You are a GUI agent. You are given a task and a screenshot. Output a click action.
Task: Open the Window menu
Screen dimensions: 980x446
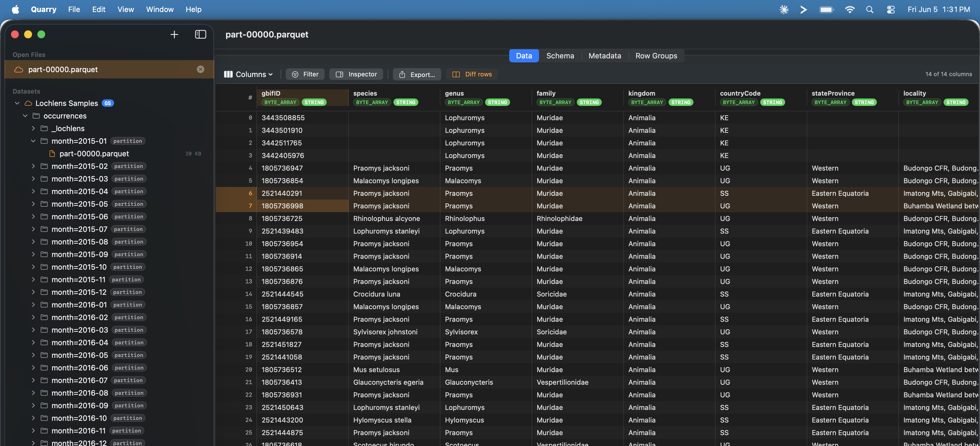click(x=160, y=9)
